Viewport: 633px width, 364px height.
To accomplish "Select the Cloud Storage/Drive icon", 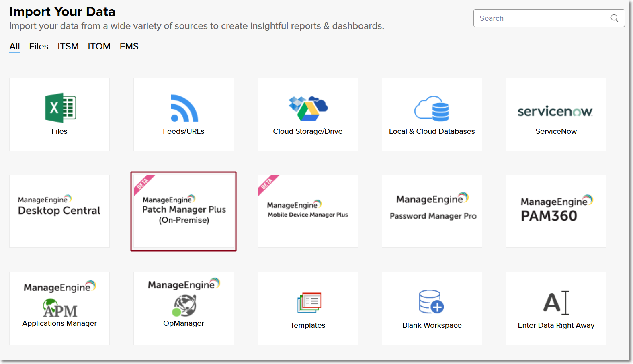I will (x=308, y=108).
